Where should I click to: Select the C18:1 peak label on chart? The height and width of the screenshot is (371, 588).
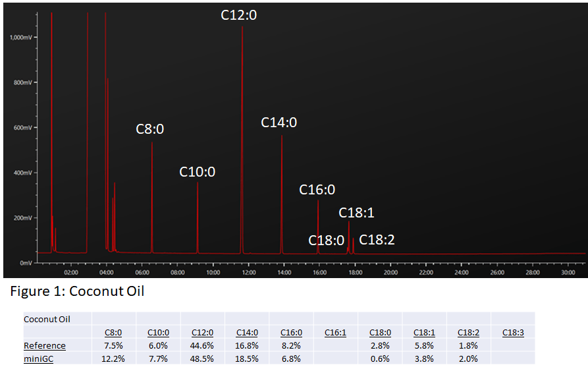(x=357, y=212)
